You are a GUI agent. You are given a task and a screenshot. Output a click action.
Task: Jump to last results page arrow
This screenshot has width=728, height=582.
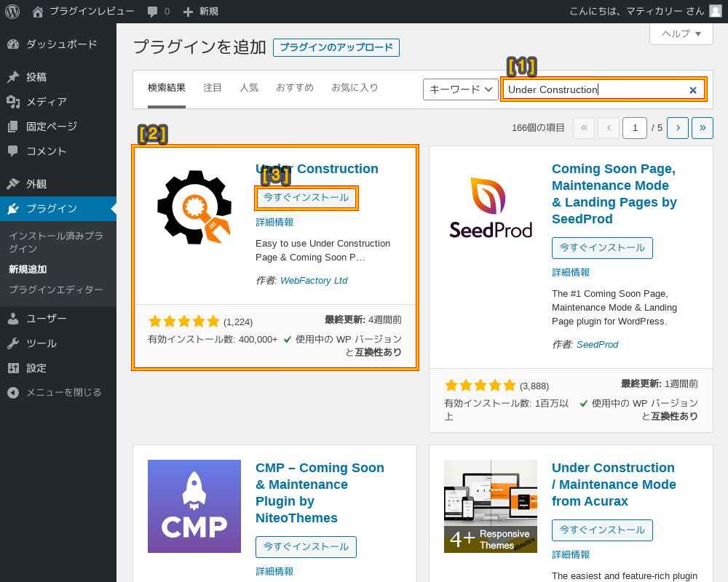tap(703, 127)
